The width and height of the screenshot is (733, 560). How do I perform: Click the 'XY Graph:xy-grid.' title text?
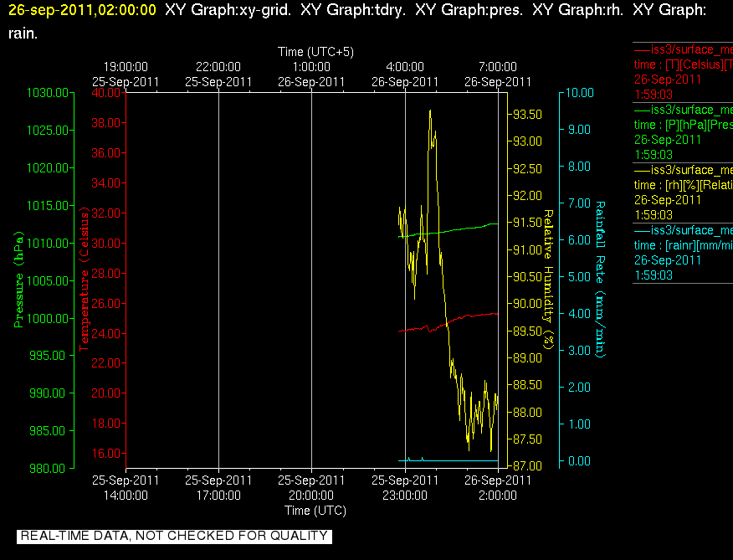point(228,10)
